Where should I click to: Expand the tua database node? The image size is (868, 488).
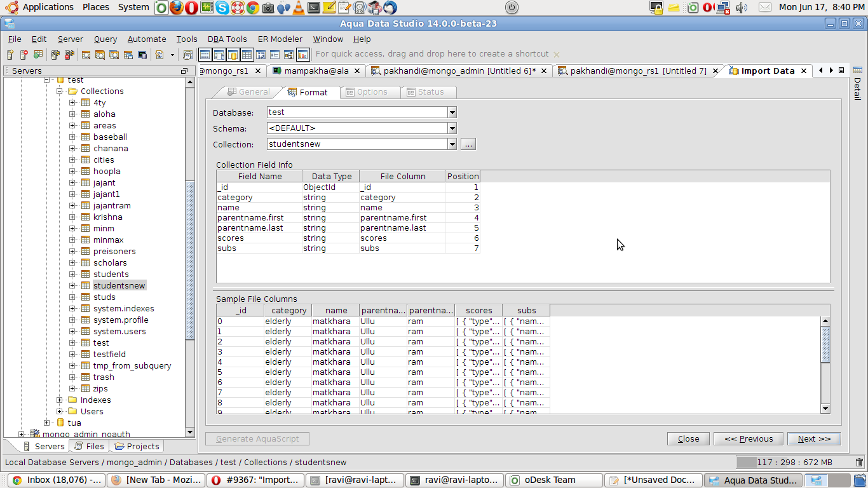[46, 423]
